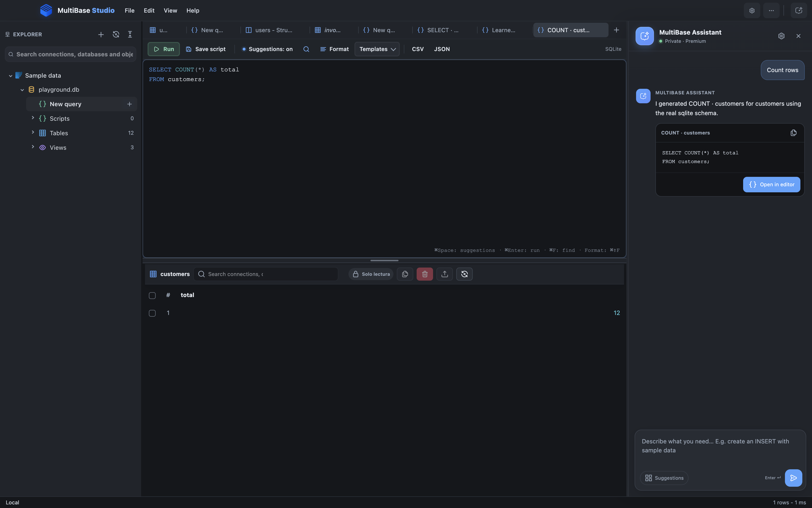Click the SQLite dialect label

[x=613, y=49]
